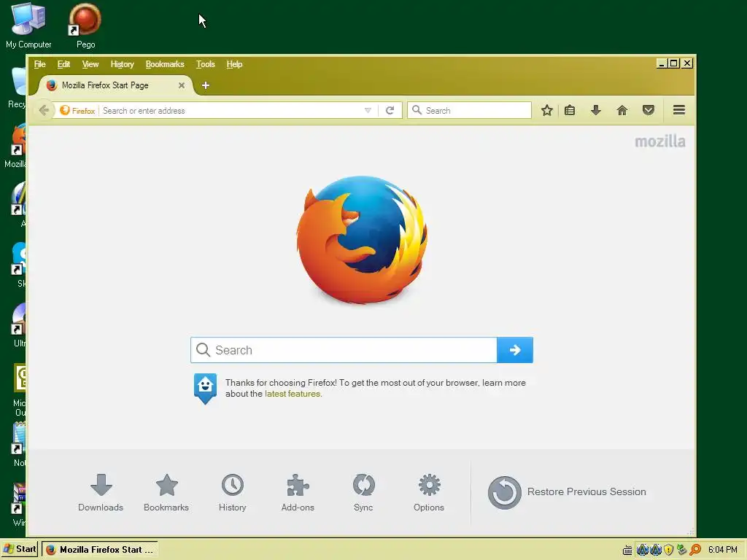This screenshot has height=560, width=747.
Task: Click the orange magnifier tray icon
Action: pos(695,550)
